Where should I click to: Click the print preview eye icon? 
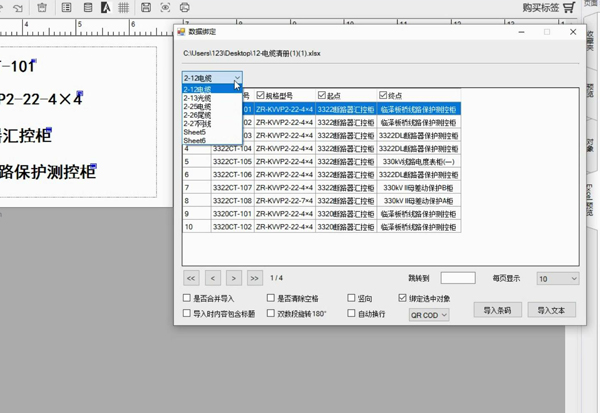pos(166,8)
